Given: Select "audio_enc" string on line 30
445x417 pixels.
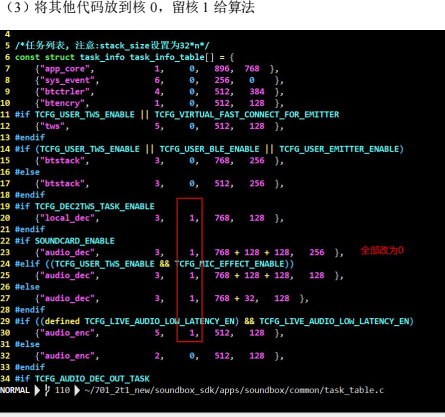Looking at the screenshot, I should click(67, 333).
